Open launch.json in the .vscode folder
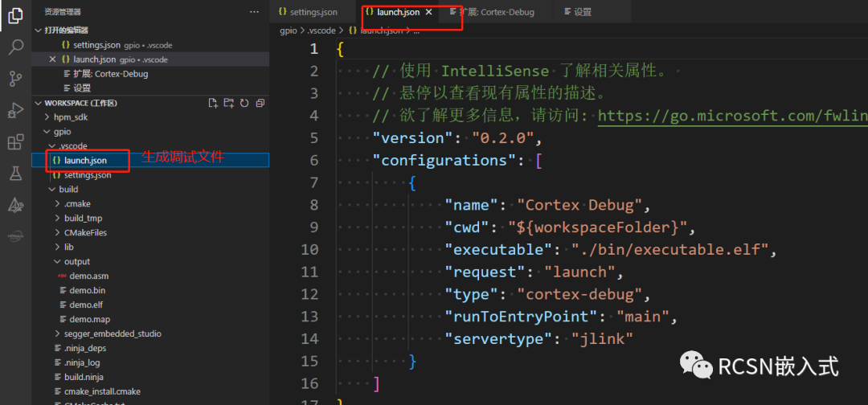Screen dimensions: 868x405 150,161
